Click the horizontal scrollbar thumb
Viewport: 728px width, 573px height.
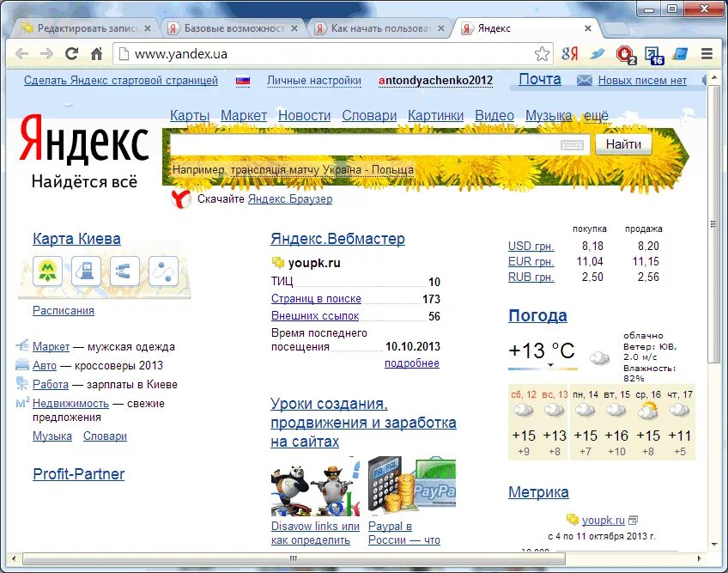[294, 558]
